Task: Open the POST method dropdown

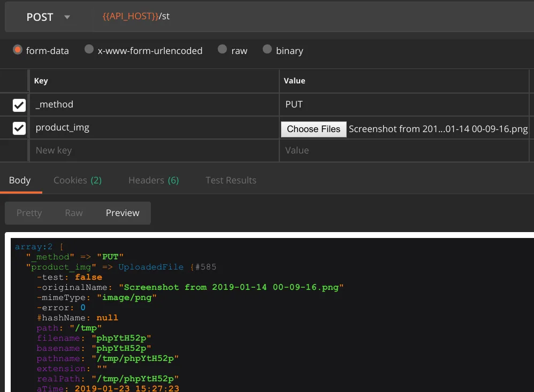Action: (x=48, y=17)
